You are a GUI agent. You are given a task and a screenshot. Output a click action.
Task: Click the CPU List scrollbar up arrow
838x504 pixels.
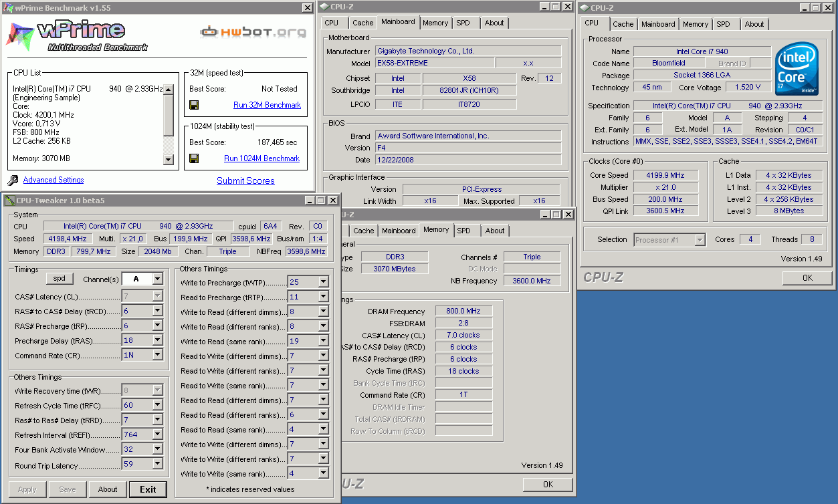(x=169, y=89)
